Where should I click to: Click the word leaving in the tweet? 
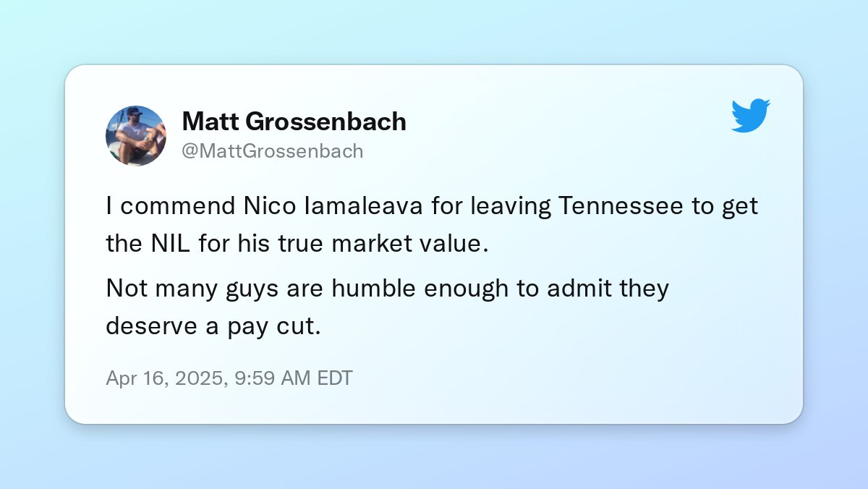[511, 207]
